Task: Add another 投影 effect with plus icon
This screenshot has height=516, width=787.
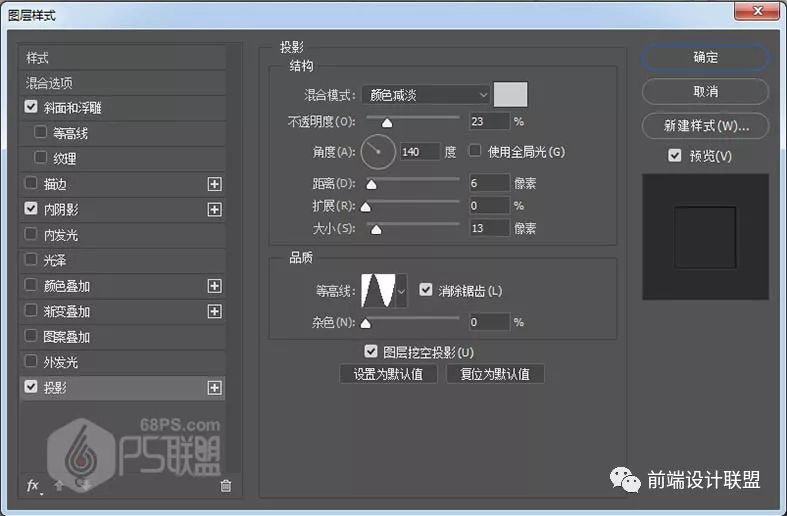Action: coord(214,388)
